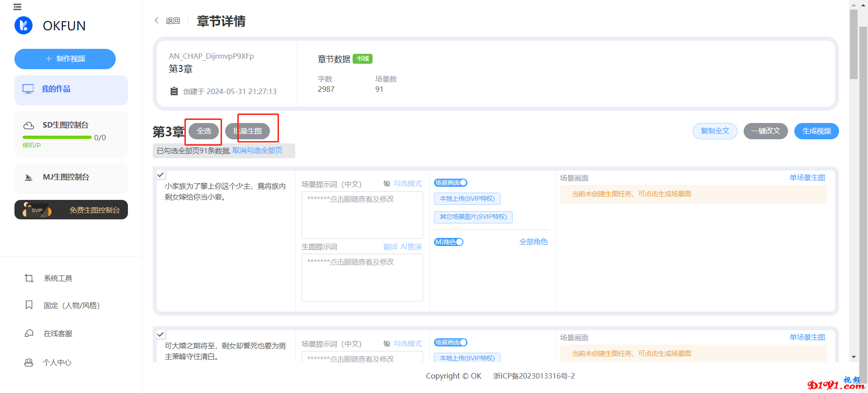Click the crop icon beside 系统工具
This screenshot has height=393, width=868.
click(x=29, y=278)
